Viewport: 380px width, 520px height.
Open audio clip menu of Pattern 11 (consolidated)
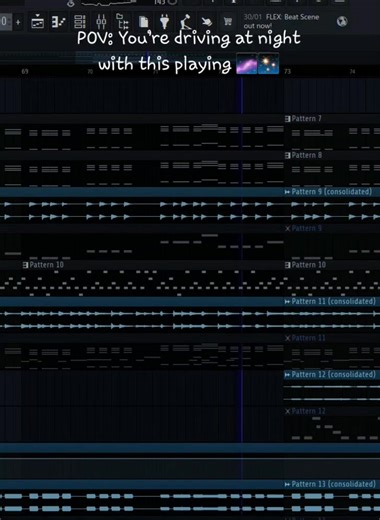pos(287,302)
